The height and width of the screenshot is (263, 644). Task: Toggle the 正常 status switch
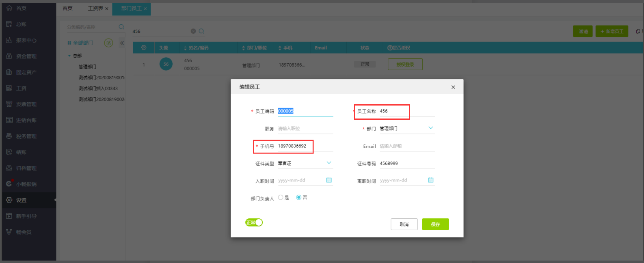254,222
